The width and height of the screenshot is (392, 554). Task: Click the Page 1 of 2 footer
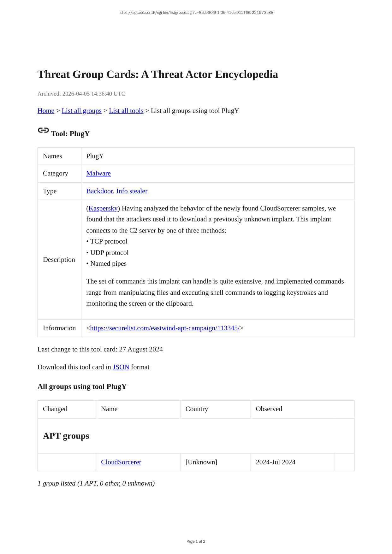[x=196, y=541]
